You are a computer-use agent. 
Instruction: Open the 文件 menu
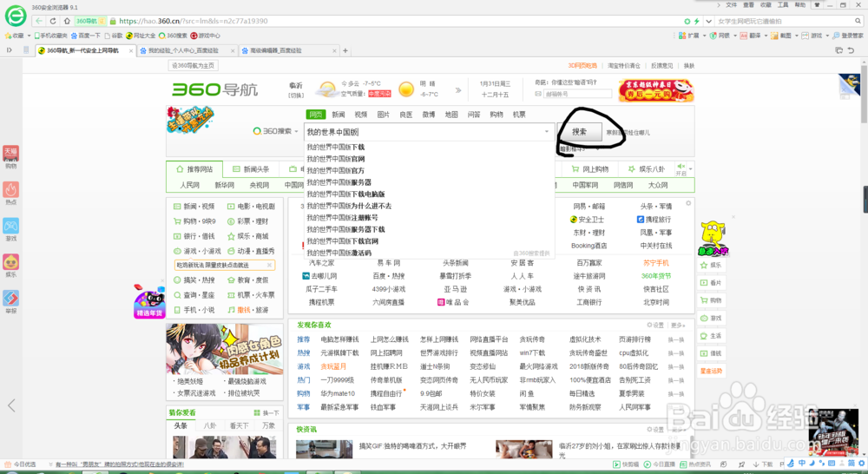(x=731, y=5)
